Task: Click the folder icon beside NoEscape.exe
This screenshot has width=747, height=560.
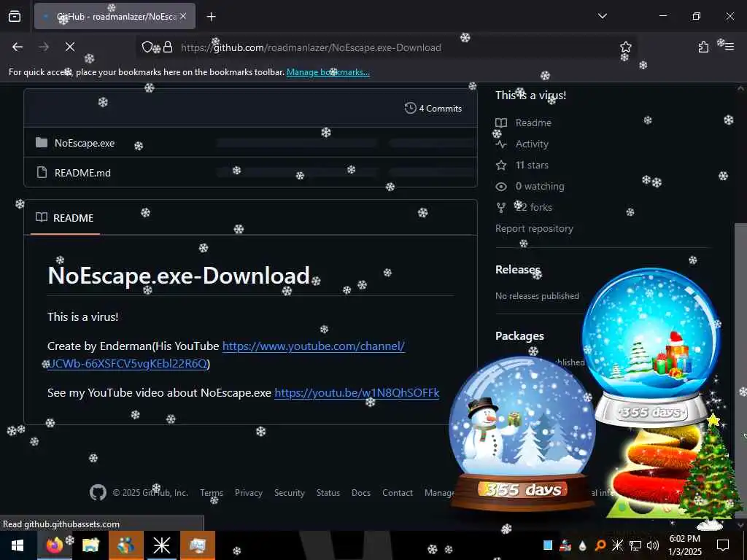Action: tap(42, 142)
